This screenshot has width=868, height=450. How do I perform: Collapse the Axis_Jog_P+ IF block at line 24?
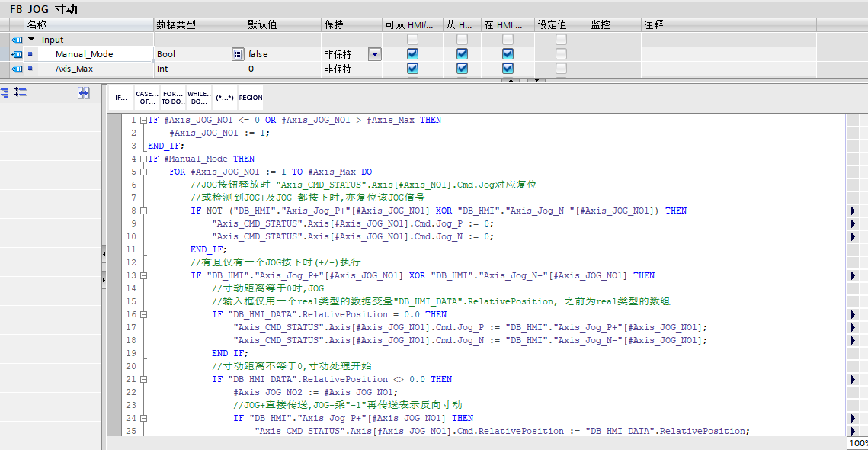pyautogui.click(x=143, y=418)
